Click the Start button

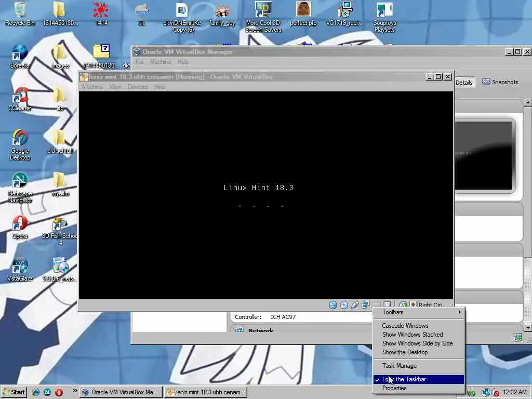click(x=14, y=393)
